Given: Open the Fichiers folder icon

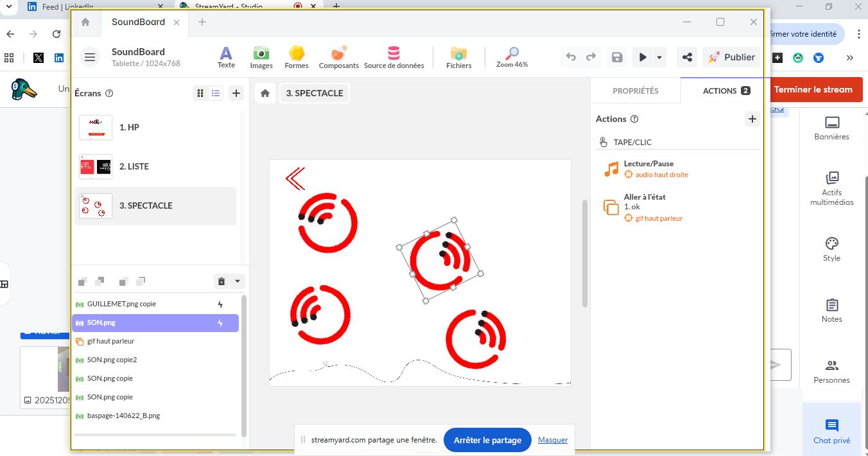Looking at the screenshot, I should 458,57.
